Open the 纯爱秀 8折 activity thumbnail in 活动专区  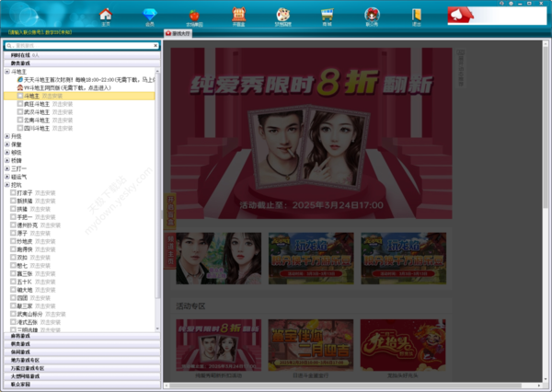coord(219,345)
